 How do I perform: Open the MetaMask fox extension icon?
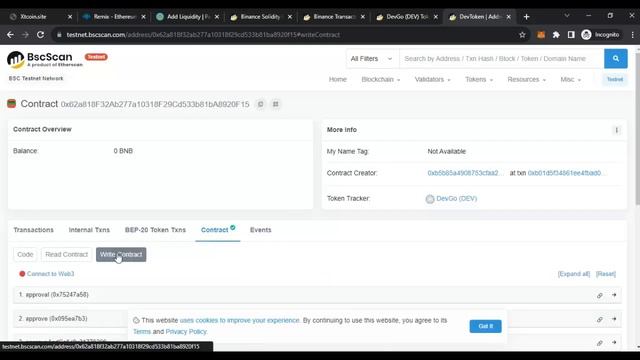[541, 35]
